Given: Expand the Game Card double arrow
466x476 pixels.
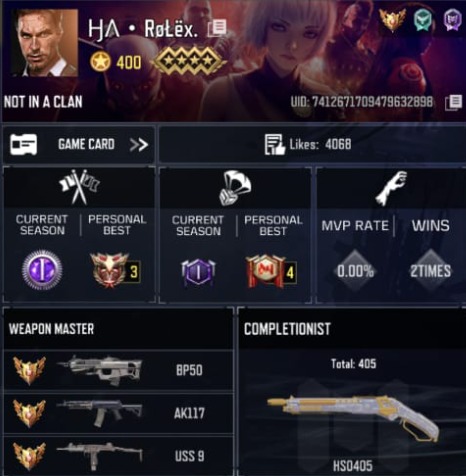Looking at the screenshot, I should coord(139,145).
